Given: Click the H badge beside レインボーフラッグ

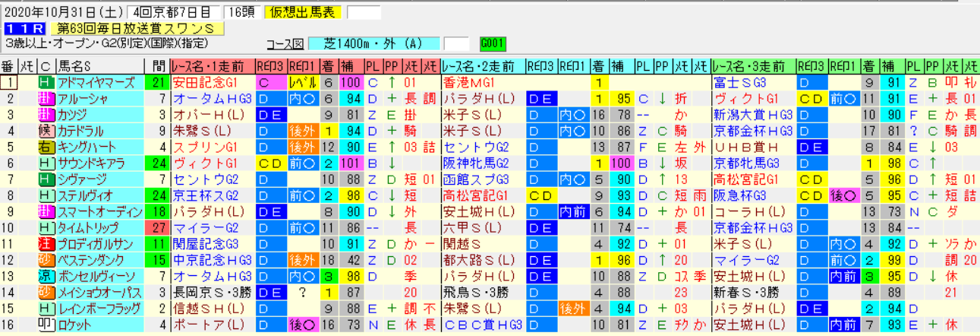Looking at the screenshot, I should (46, 307).
